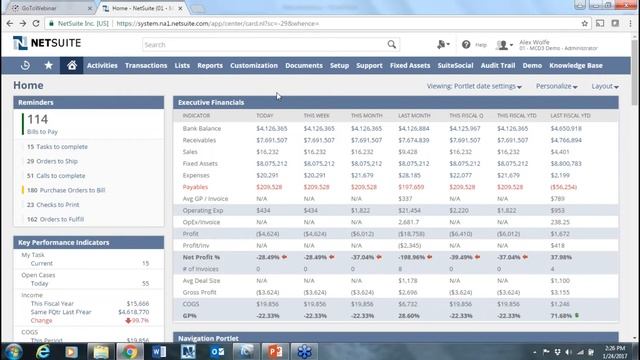The image size is (640, 360).
Task: Open 23 Checks to Print reminder
Action: click(53, 205)
